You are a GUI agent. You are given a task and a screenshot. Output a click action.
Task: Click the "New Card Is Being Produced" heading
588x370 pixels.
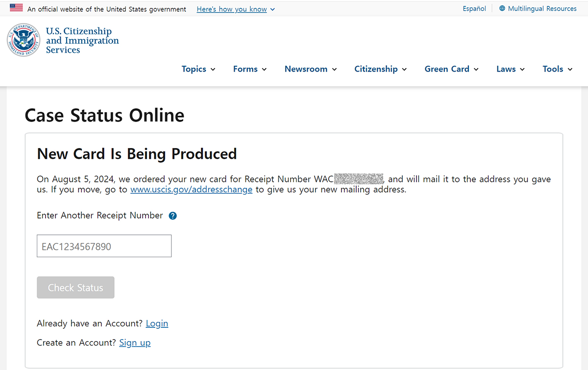[137, 154]
